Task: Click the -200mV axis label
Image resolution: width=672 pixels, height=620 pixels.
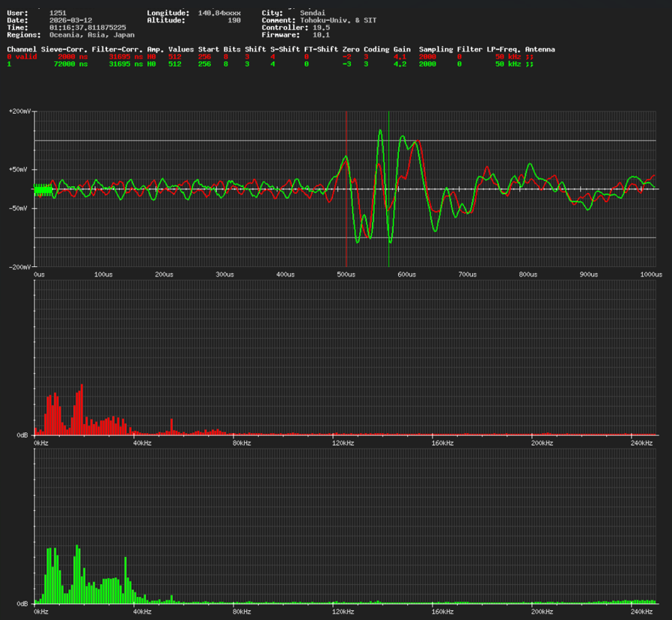Action: (20, 267)
